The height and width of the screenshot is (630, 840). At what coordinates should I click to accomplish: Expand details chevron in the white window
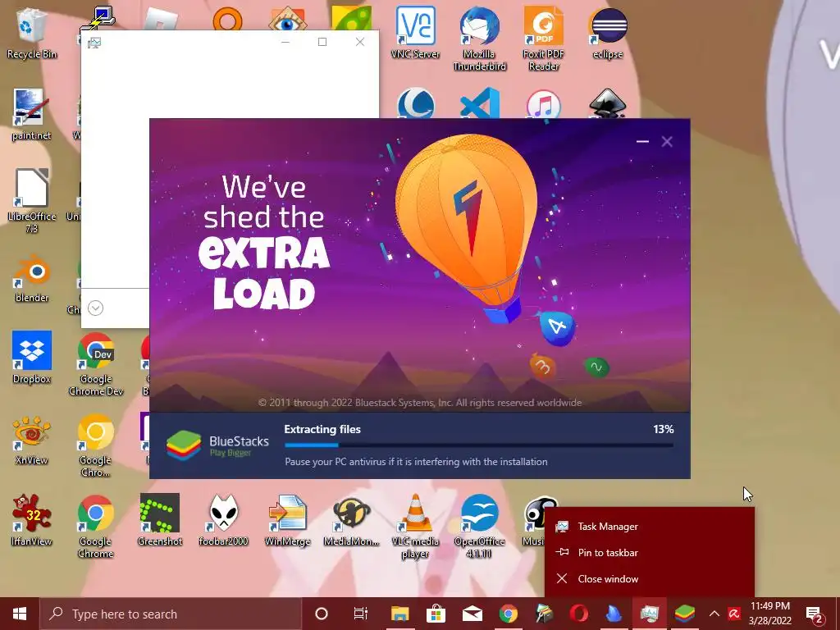(x=95, y=308)
